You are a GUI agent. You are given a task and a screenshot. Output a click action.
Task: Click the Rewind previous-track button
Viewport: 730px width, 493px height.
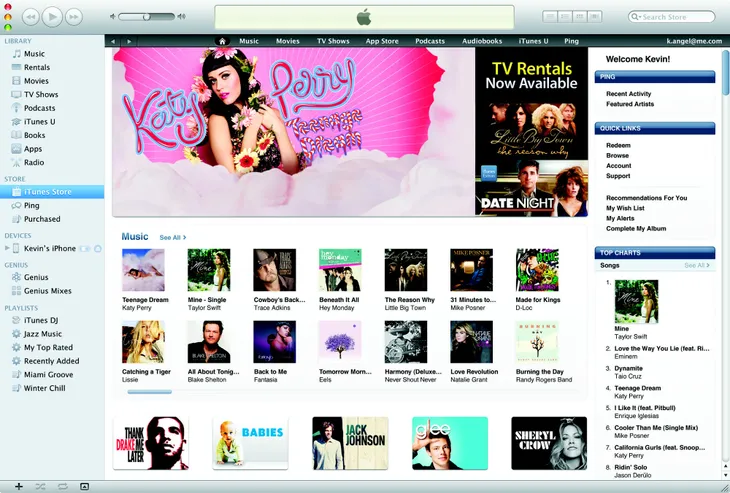(x=31, y=17)
